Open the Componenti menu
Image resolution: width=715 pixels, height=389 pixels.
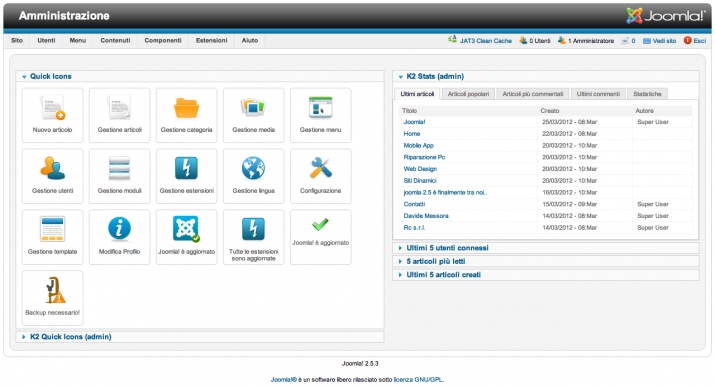(x=163, y=41)
